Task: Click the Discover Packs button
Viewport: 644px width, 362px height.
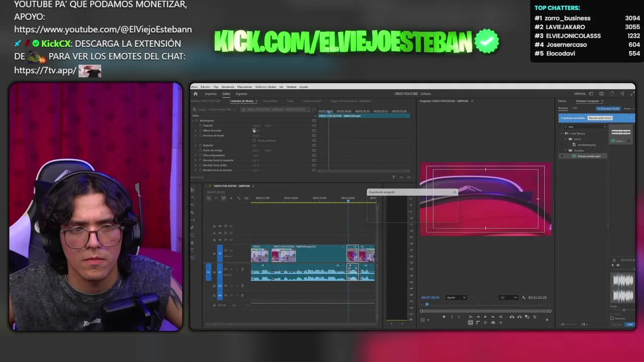Action: pos(608,109)
